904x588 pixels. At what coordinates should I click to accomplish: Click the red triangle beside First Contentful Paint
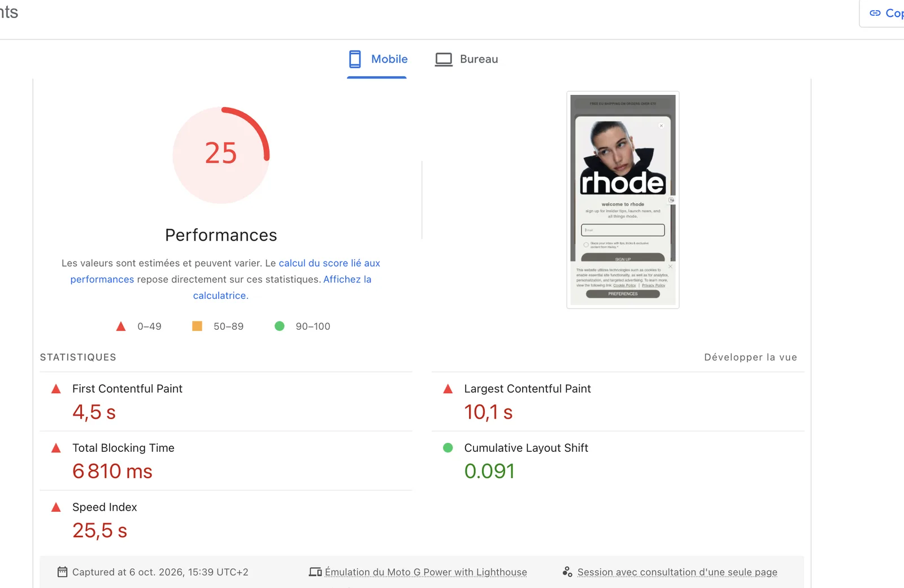56,389
